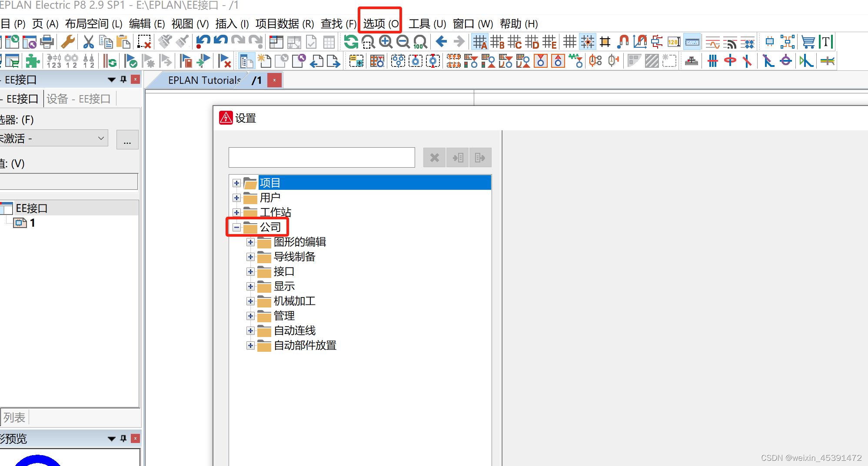Viewport: 868px width, 466px height.
Task: Click the Cut scissors icon
Action: (89, 42)
